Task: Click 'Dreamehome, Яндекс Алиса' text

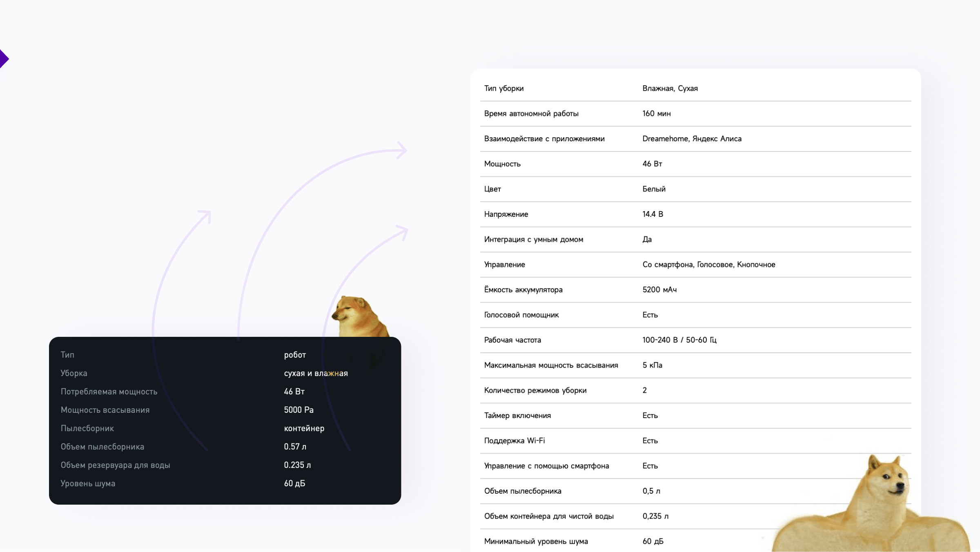Action: [x=692, y=139]
